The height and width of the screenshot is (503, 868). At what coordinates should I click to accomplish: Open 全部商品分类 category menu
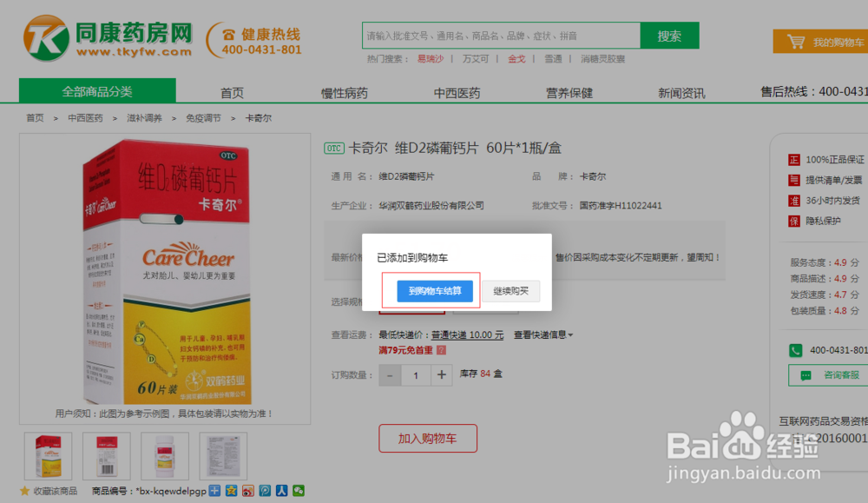click(x=97, y=91)
